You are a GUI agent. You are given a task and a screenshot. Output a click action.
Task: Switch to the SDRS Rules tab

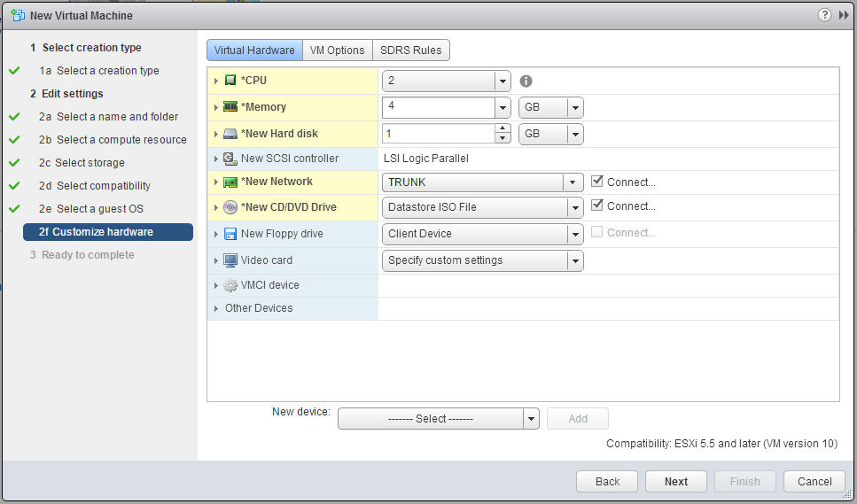410,50
